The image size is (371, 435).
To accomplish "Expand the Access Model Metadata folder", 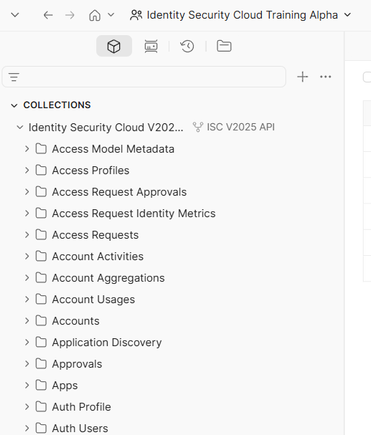I will click(27, 149).
